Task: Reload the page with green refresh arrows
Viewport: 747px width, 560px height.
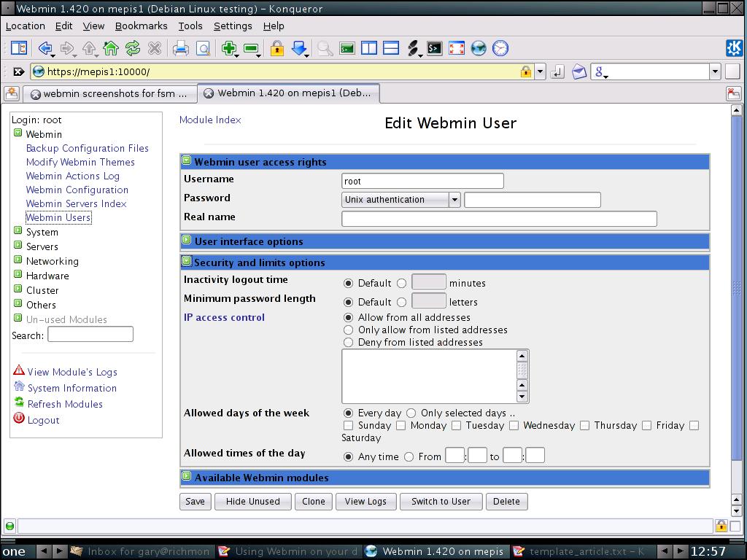Action: [x=133, y=48]
